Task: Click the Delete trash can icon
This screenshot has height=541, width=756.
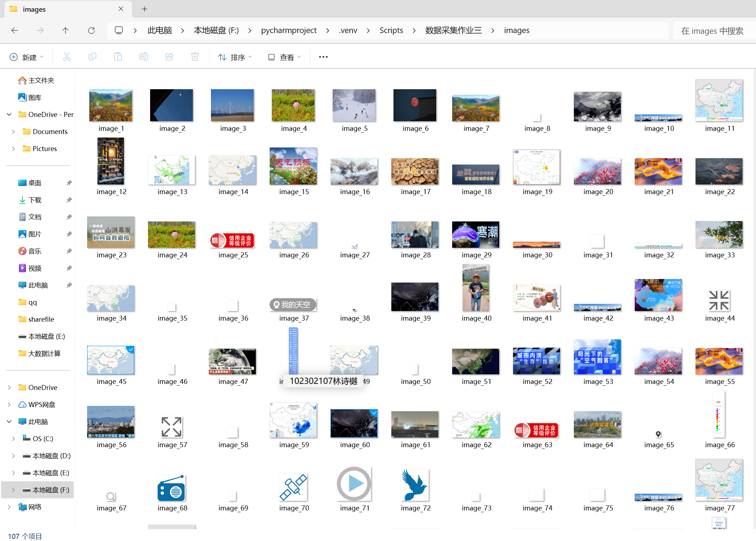Action: click(x=195, y=57)
